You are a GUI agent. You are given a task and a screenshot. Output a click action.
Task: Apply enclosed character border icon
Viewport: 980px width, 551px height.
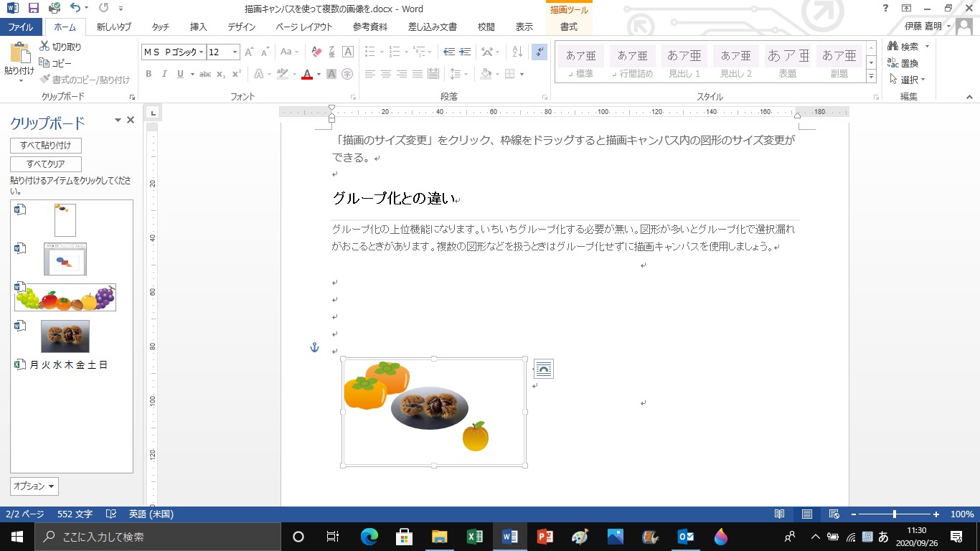coord(348,52)
